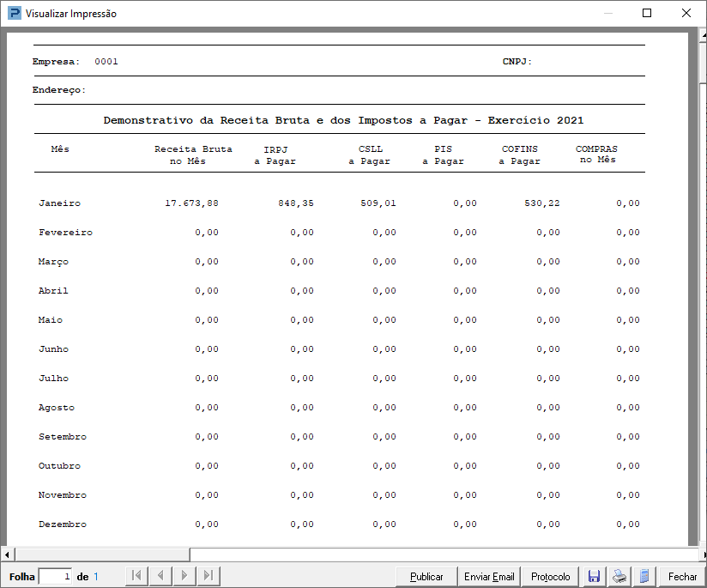Click the Agosto row label
Screen dimensions: 707x588
[x=57, y=408]
